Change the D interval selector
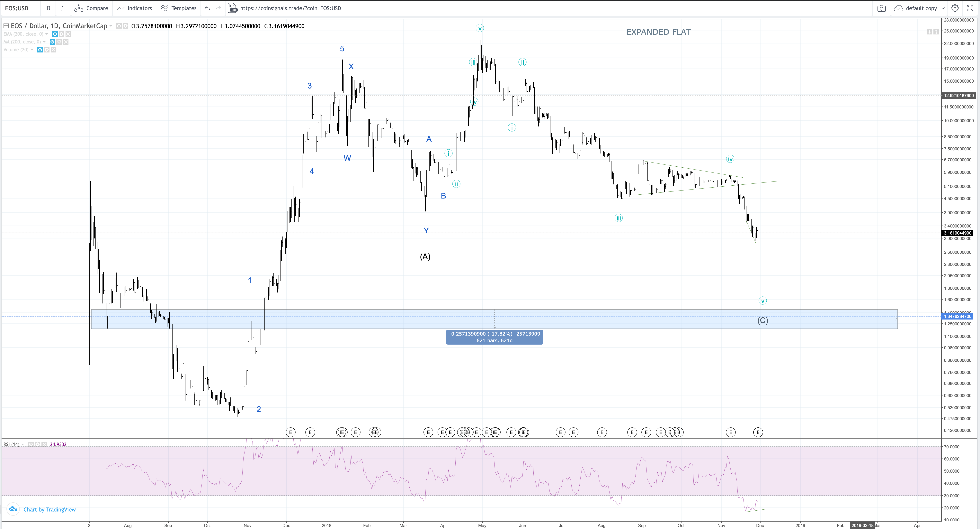 pyautogui.click(x=48, y=8)
